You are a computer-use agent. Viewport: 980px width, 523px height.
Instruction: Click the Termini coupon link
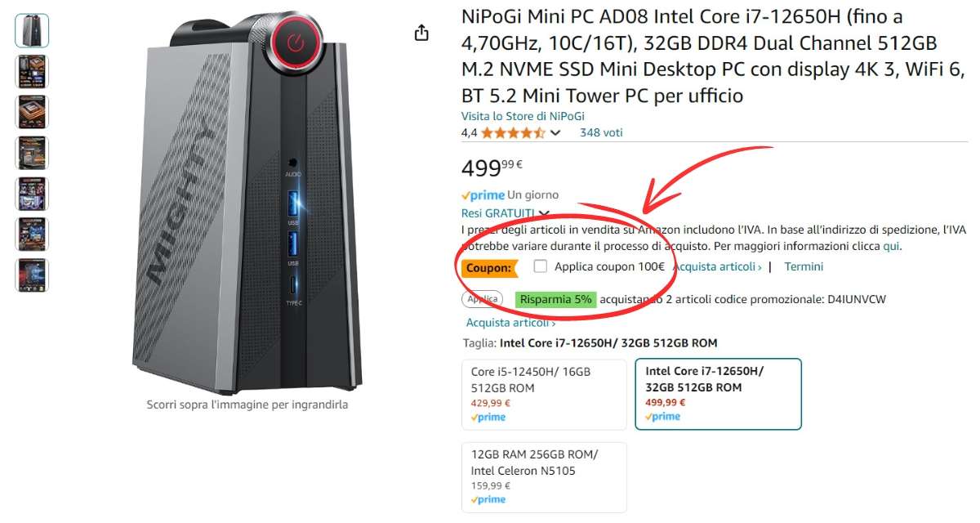tap(804, 266)
